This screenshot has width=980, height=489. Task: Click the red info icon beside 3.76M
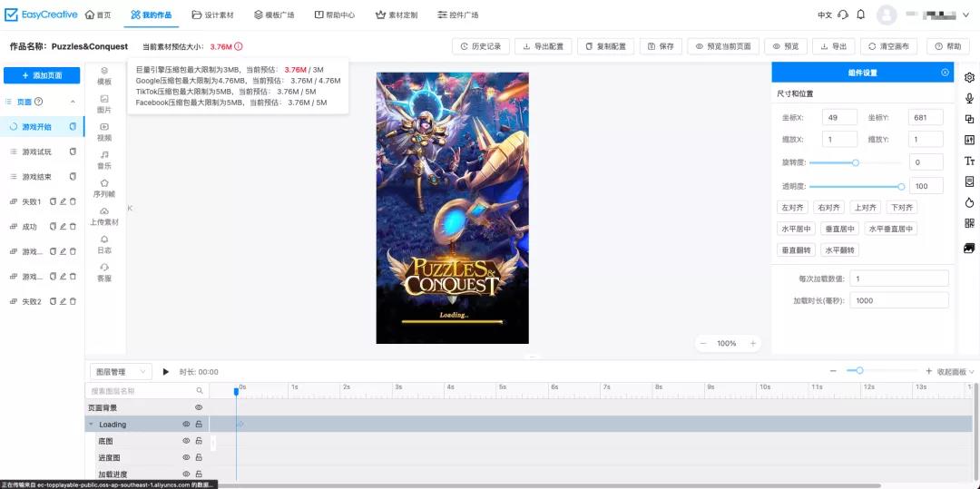(239, 46)
